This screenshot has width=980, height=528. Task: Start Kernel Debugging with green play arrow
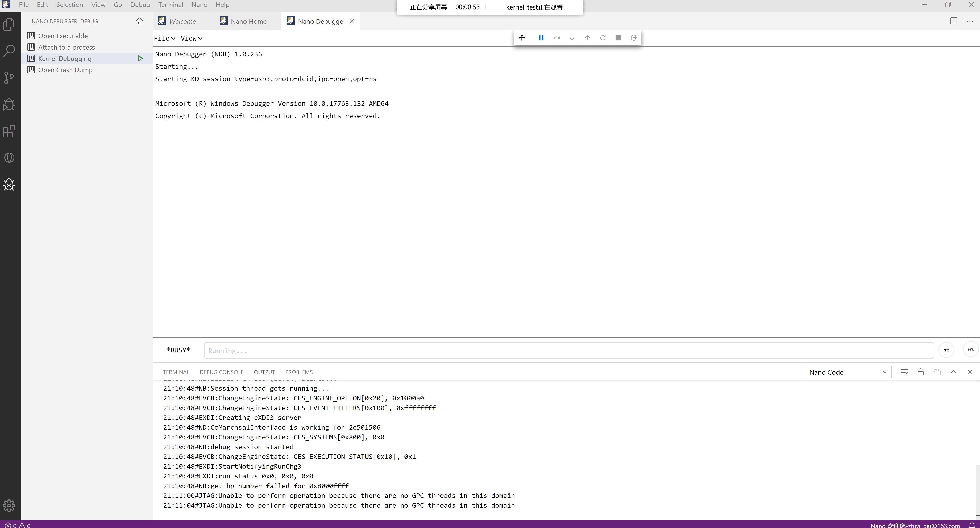(140, 58)
